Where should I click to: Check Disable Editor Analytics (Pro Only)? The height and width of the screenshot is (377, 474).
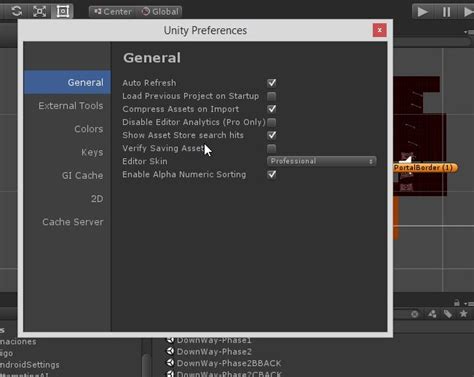(x=272, y=122)
